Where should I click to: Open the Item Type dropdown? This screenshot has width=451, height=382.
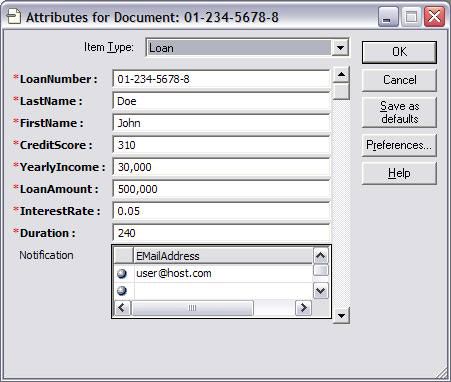coord(340,48)
